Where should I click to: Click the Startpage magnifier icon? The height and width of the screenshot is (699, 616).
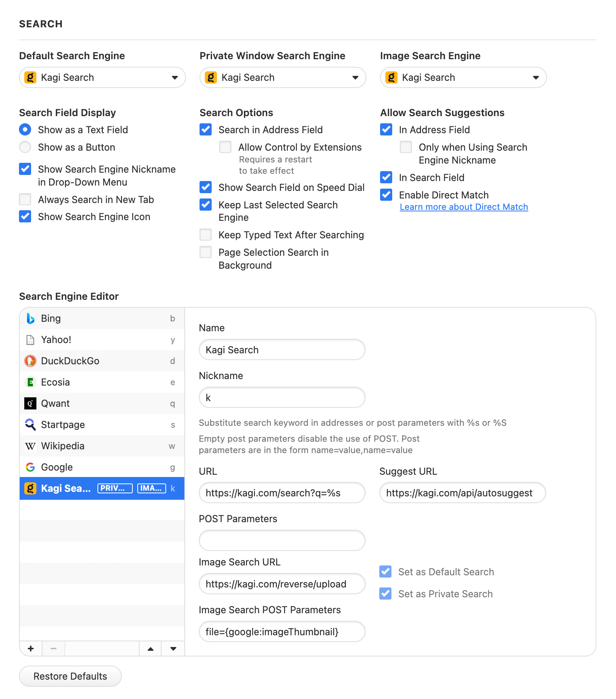click(30, 425)
